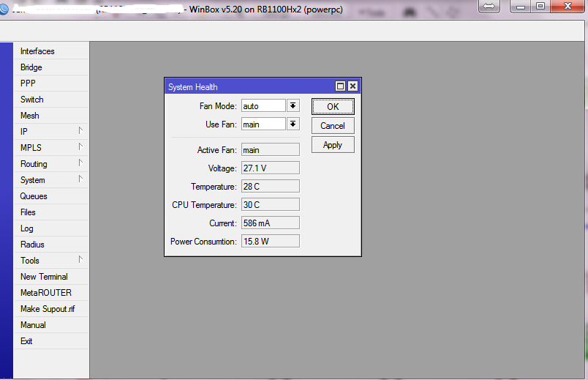
Task: Open the Switch menu item
Action: (51, 100)
